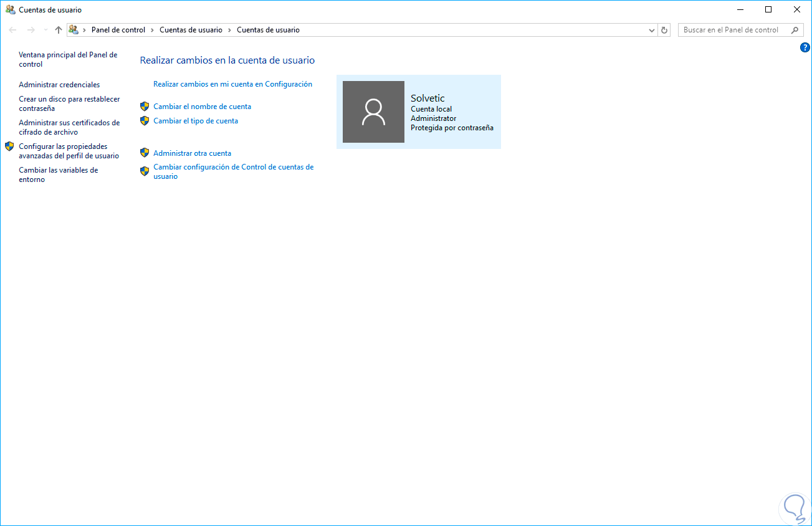This screenshot has height=526, width=812.
Task: Open Ventana principal del Panel de control
Action: tap(68, 59)
